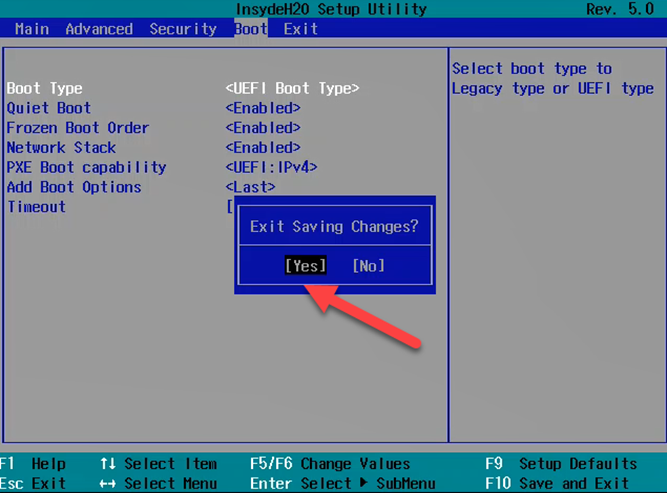
Task: Click F9 Setup Defaults hint
Action: point(560,464)
